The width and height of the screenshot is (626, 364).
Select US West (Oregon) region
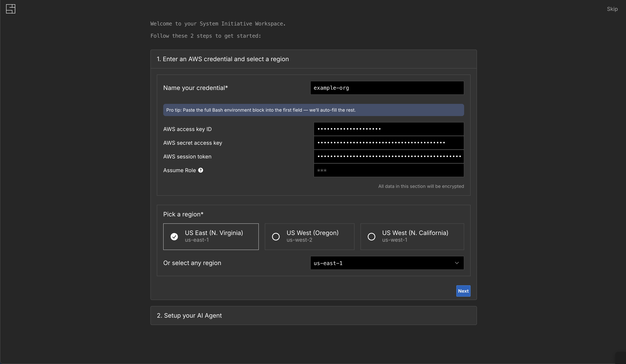(x=309, y=237)
